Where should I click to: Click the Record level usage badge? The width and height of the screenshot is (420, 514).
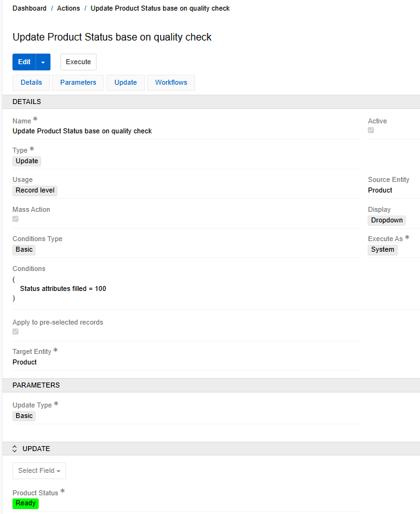click(x=36, y=190)
